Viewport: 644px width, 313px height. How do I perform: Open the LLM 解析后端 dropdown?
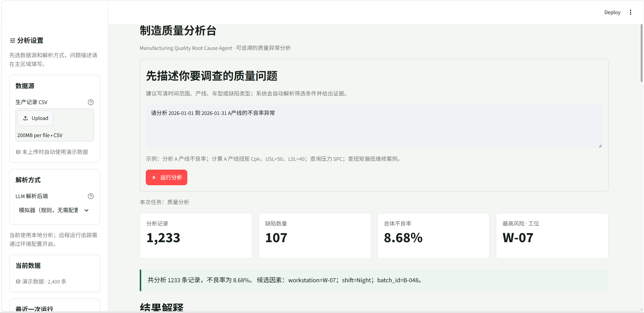coord(54,210)
